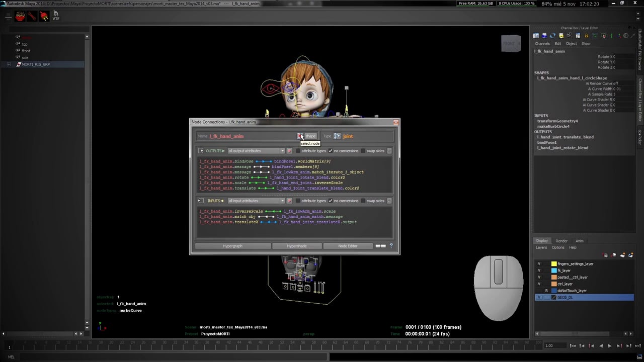This screenshot has height=362, width=644.
Task: Click the fingers_settings_layer yellow color swatch
Action: click(x=554, y=264)
